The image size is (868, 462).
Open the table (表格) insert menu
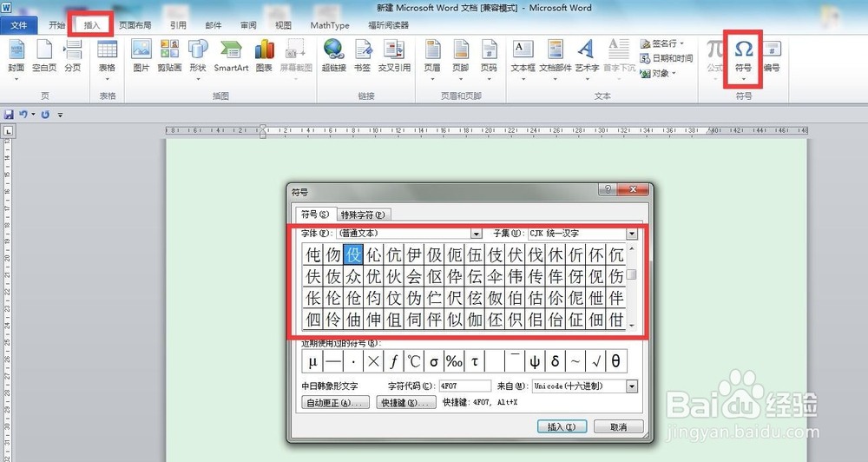tap(108, 59)
